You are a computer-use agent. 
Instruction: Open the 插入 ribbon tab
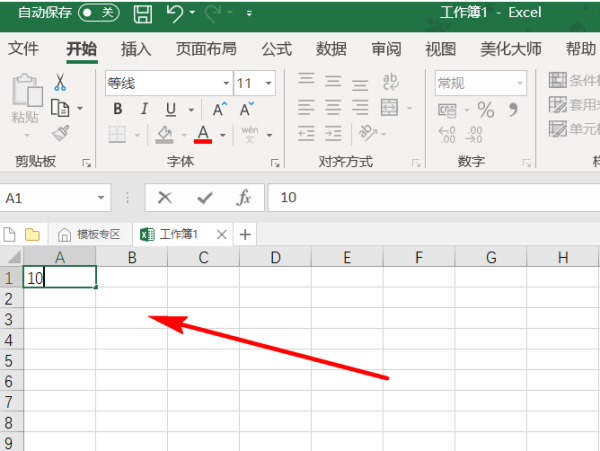[136, 49]
